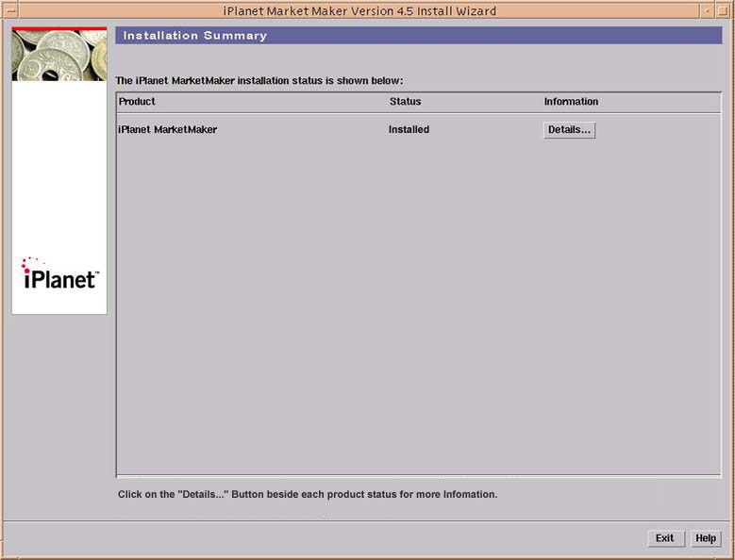Image resolution: width=735 pixels, height=560 pixels.
Task: Select the iPlanet MarketMaker product row
Action: click(x=418, y=130)
